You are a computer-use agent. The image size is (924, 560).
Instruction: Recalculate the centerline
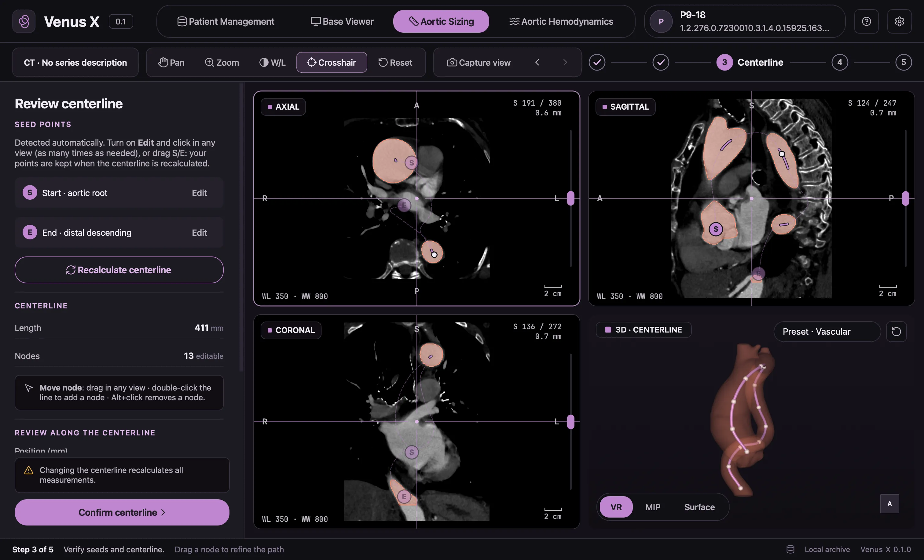[x=119, y=270]
